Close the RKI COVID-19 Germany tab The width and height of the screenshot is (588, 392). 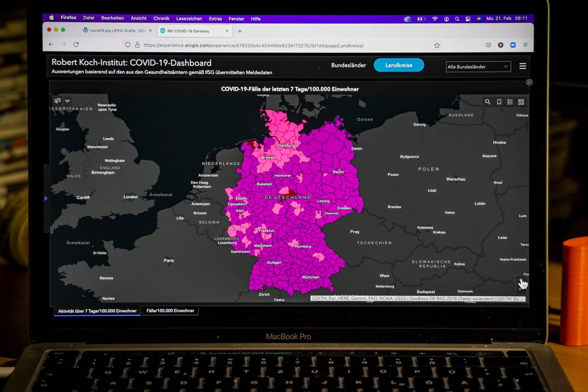[227, 31]
